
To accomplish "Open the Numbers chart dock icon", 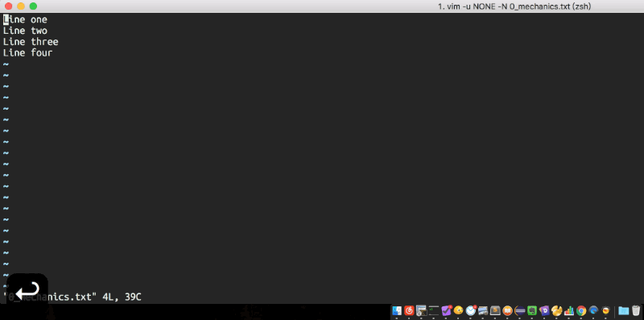I will [569, 310].
